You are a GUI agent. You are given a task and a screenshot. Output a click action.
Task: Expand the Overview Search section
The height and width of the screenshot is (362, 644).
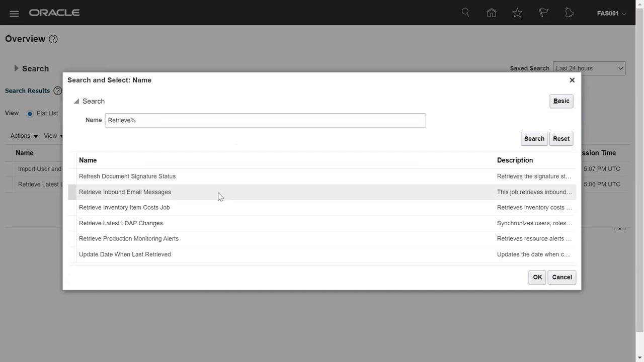point(16,68)
